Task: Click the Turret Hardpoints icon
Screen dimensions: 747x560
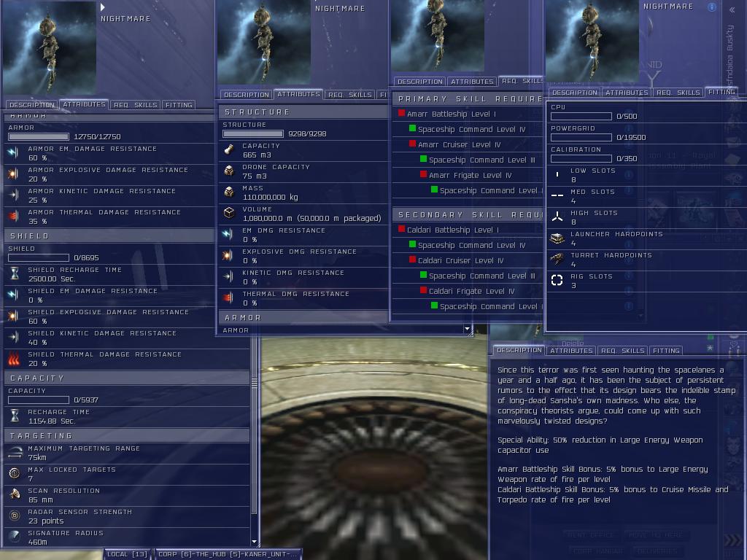Action: 557,259
